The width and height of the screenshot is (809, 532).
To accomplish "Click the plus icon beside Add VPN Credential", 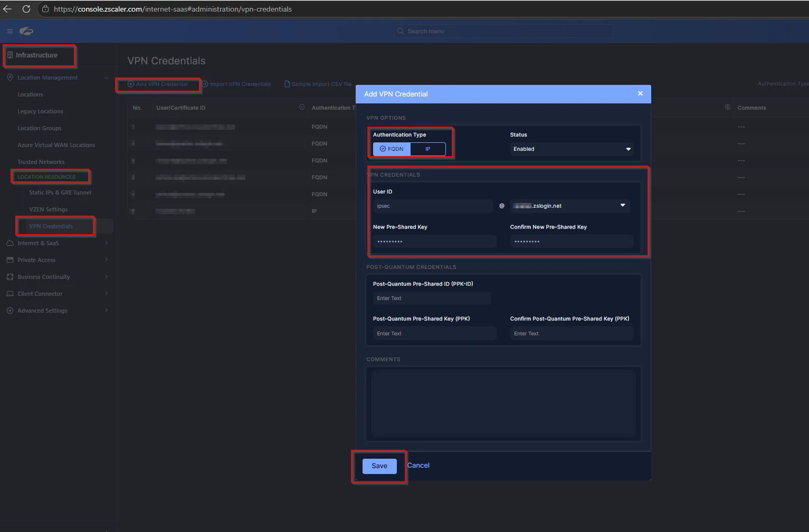I will pyautogui.click(x=131, y=84).
